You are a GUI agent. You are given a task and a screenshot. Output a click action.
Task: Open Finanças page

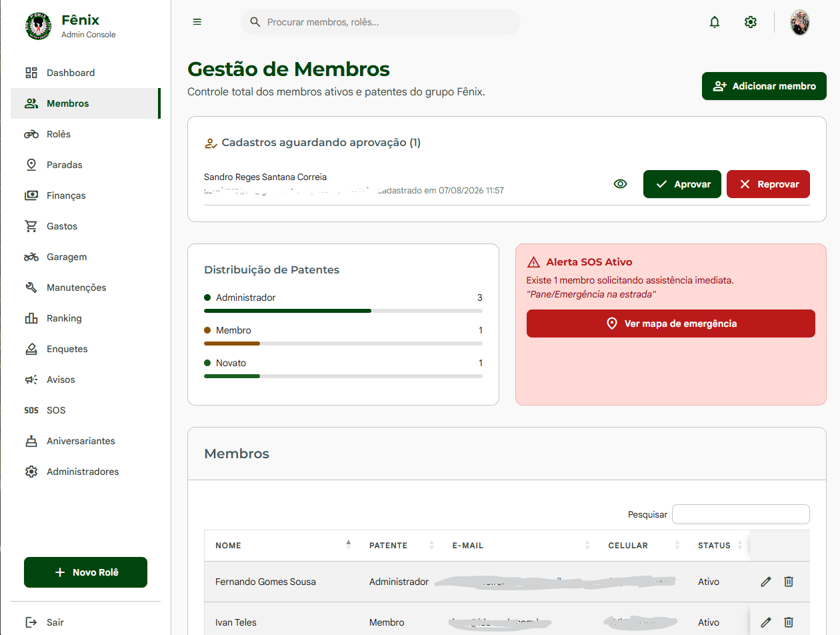pyautogui.click(x=85, y=195)
